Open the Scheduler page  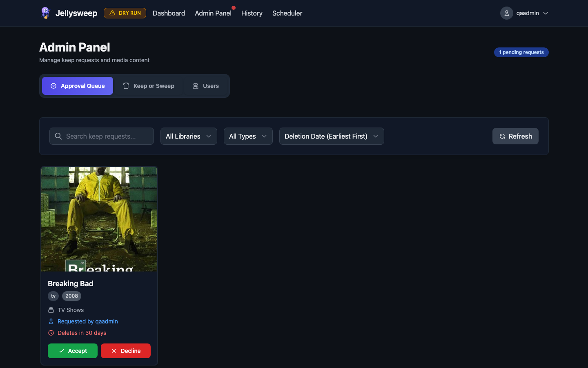287,13
